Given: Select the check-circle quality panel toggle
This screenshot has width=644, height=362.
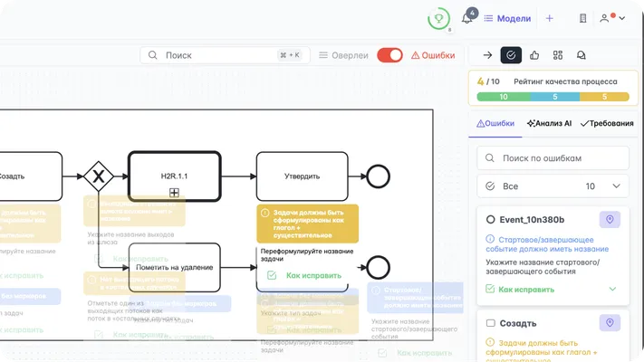Looking at the screenshot, I should click(511, 55).
